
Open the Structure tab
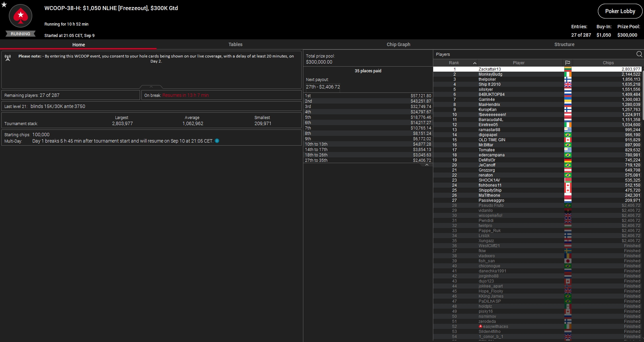(564, 44)
